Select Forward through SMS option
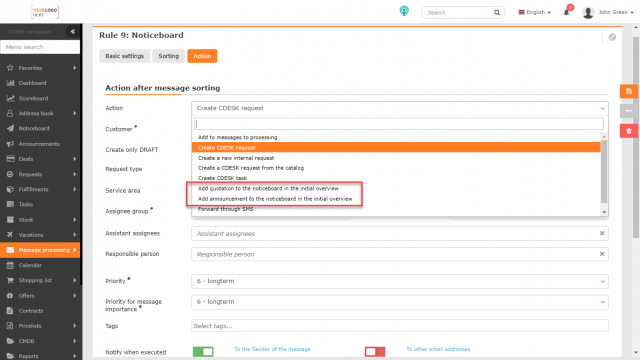 click(x=396, y=209)
